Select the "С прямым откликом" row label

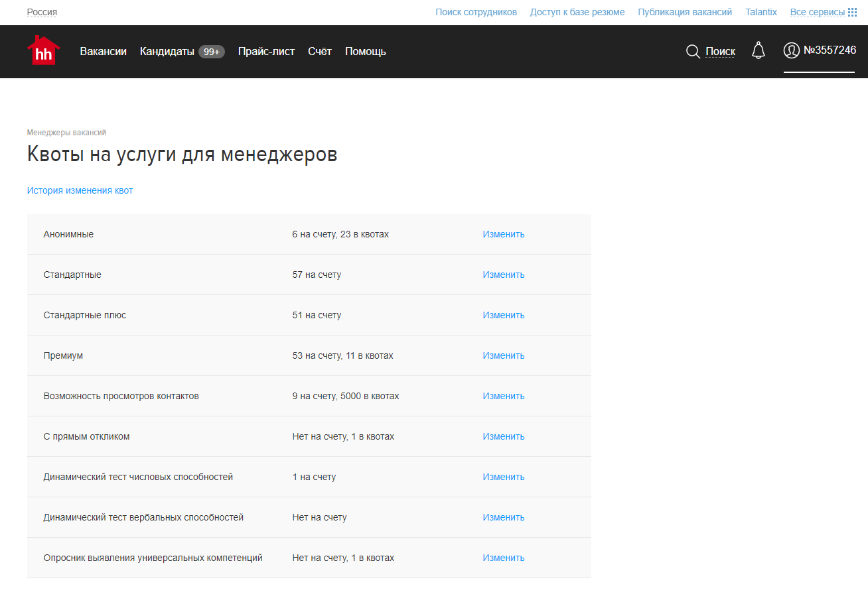(86, 436)
